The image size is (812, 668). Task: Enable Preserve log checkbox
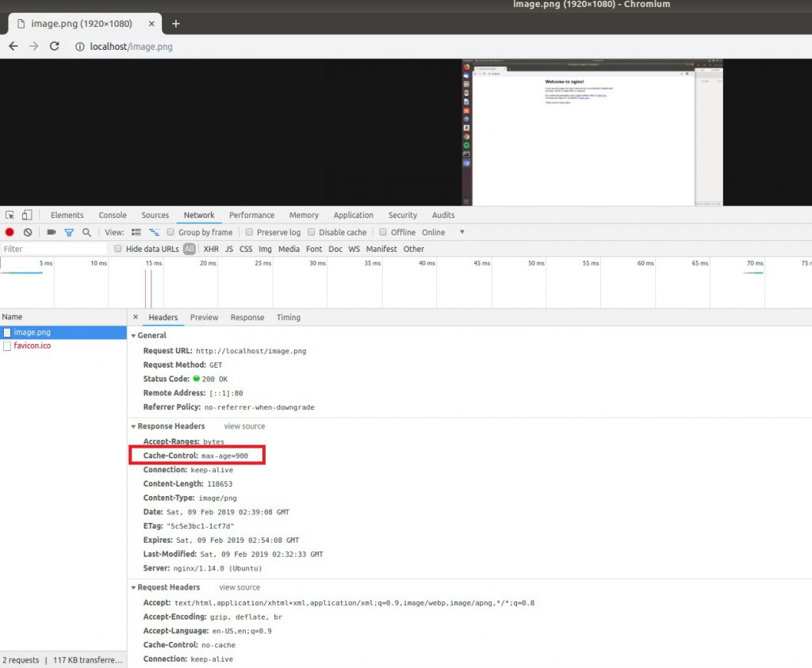click(249, 232)
